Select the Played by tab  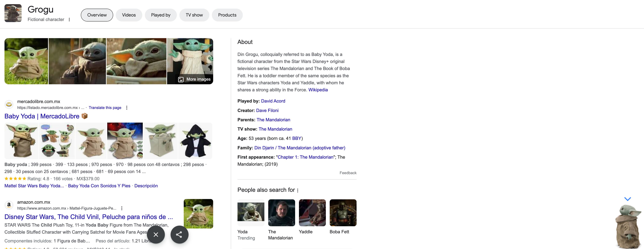click(x=161, y=15)
